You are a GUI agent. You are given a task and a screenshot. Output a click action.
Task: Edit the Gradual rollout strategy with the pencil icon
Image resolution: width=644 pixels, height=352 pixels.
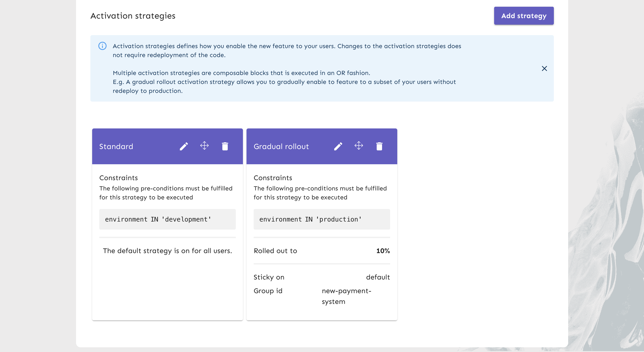(338, 146)
